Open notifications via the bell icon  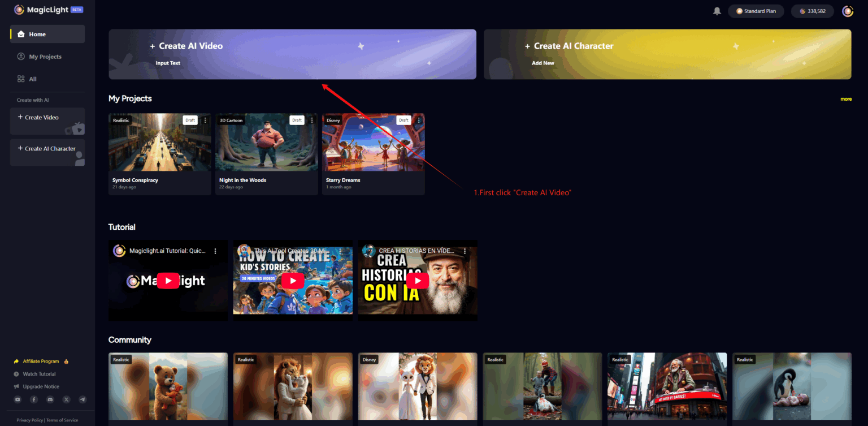pyautogui.click(x=717, y=10)
